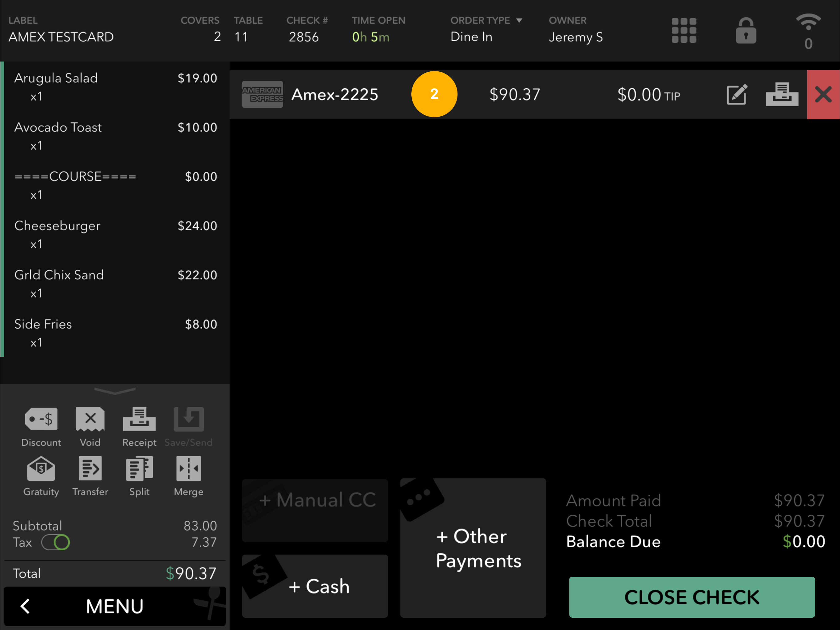This screenshot has height=630, width=840.
Task: Tap the $90.37 payment amount on Amex row
Action: coord(515,94)
